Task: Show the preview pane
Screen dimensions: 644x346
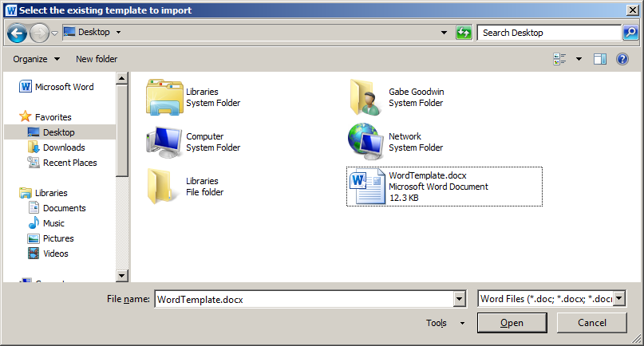Action: point(599,59)
